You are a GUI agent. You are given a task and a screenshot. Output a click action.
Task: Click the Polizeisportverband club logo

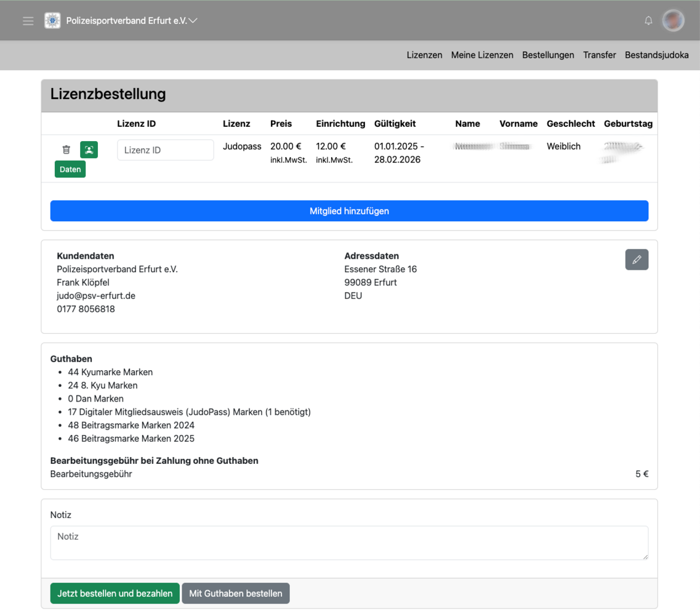(x=52, y=21)
